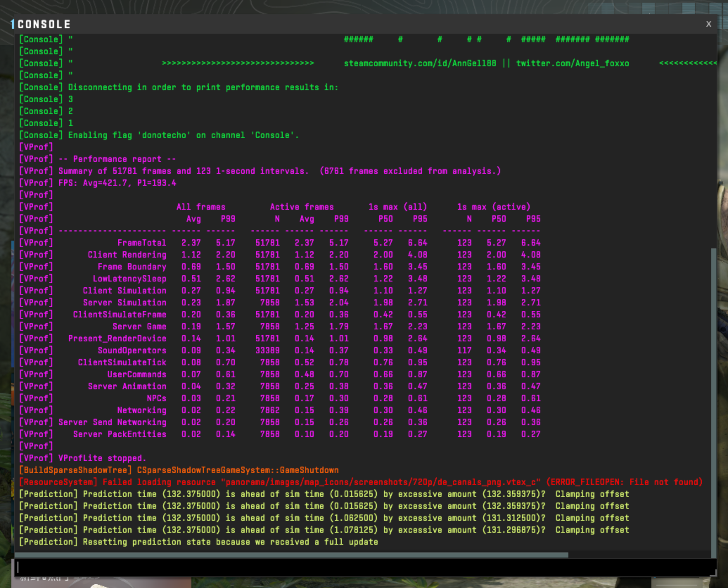Screen dimensions: 728x588
Task: Click the '1s max (active)' column header
Action: [x=493, y=207]
